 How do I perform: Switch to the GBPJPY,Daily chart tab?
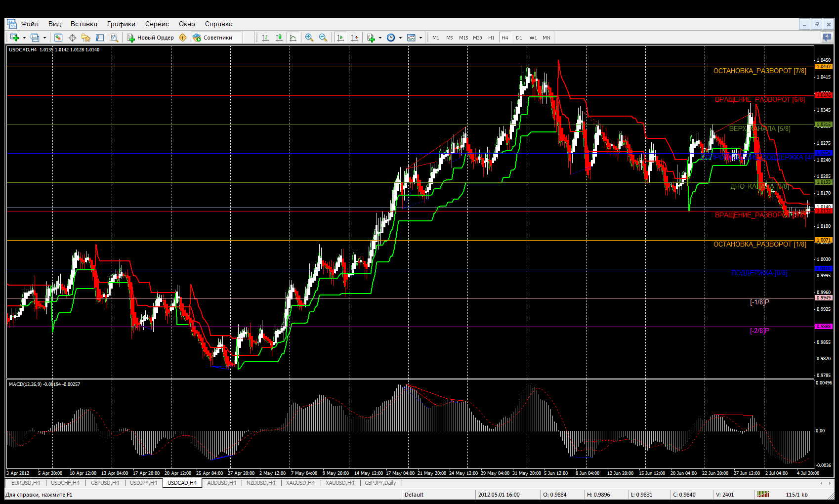pyautogui.click(x=380, y=483)
